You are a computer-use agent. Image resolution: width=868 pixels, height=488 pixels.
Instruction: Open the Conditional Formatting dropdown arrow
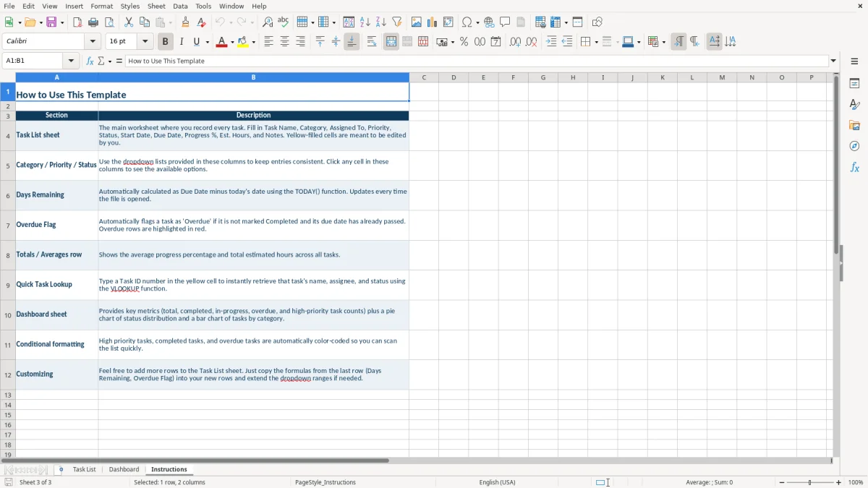663,42
